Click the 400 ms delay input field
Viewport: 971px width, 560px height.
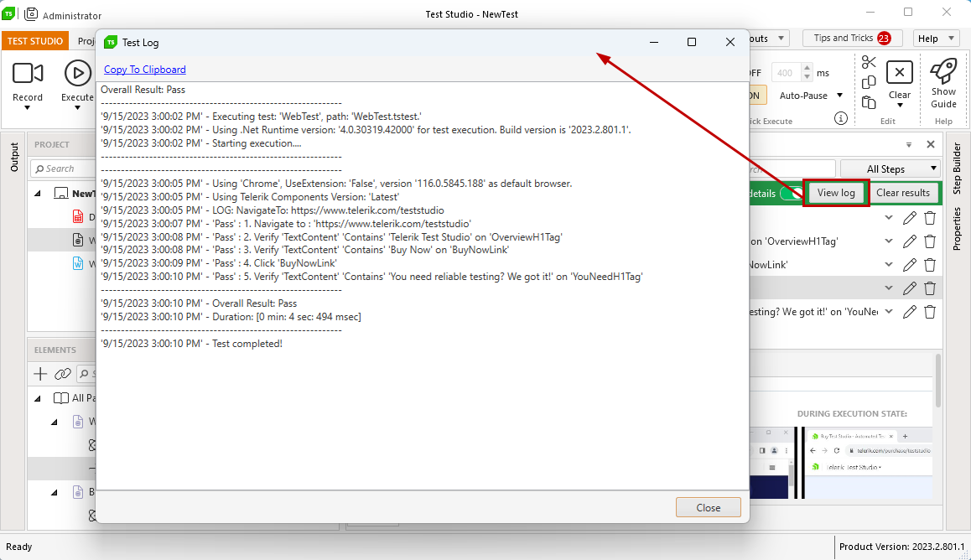(787, 73)
